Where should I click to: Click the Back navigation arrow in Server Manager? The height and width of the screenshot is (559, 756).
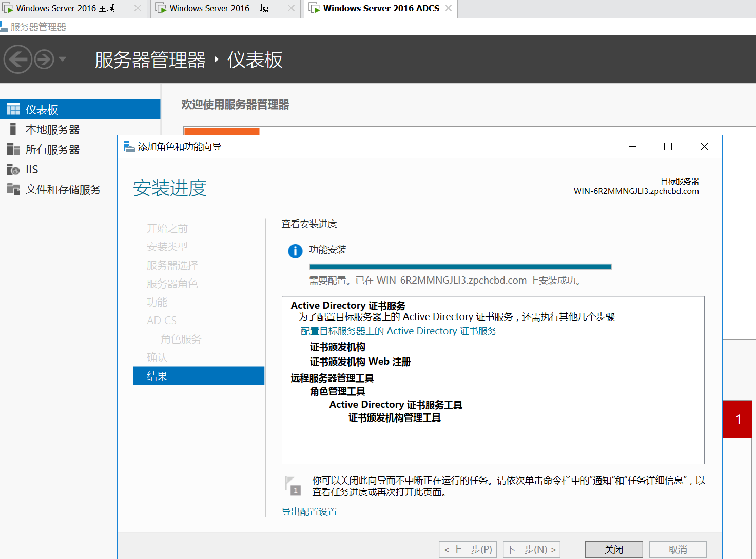tap(17, 59)
